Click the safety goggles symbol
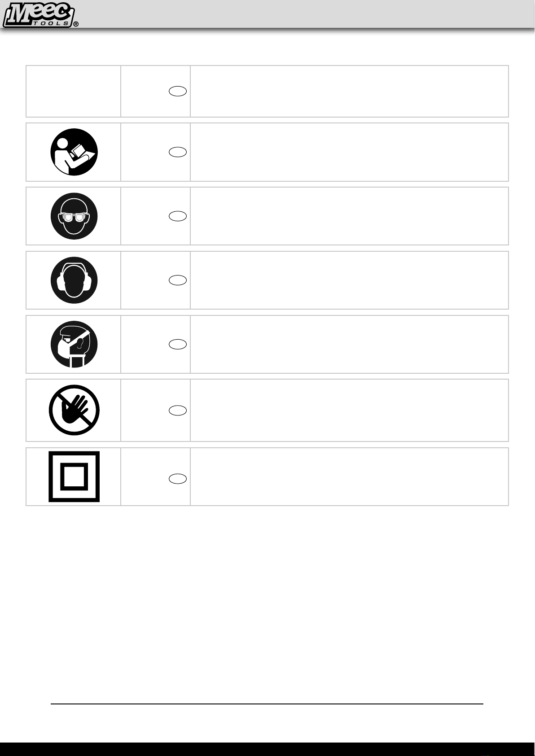 pos(74,216)
